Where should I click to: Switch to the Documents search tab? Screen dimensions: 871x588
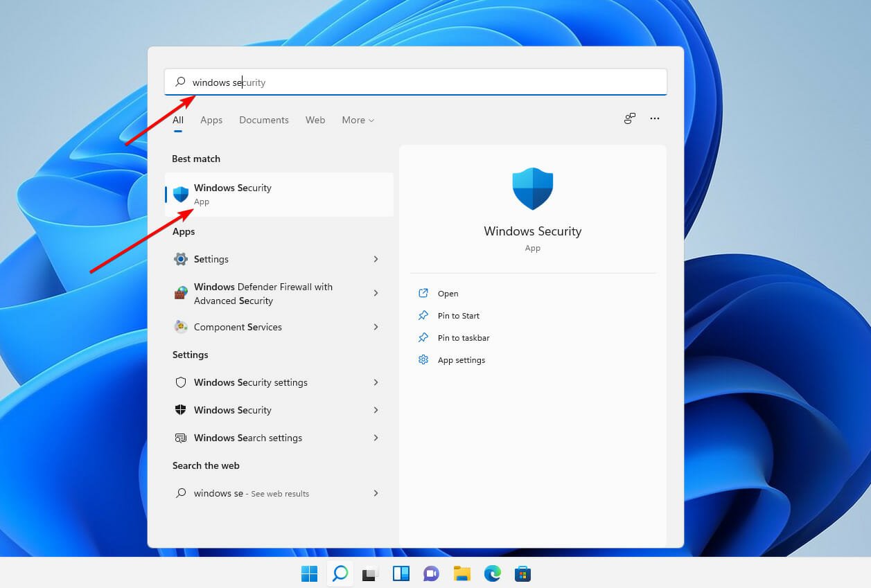(x=264, y=120)
